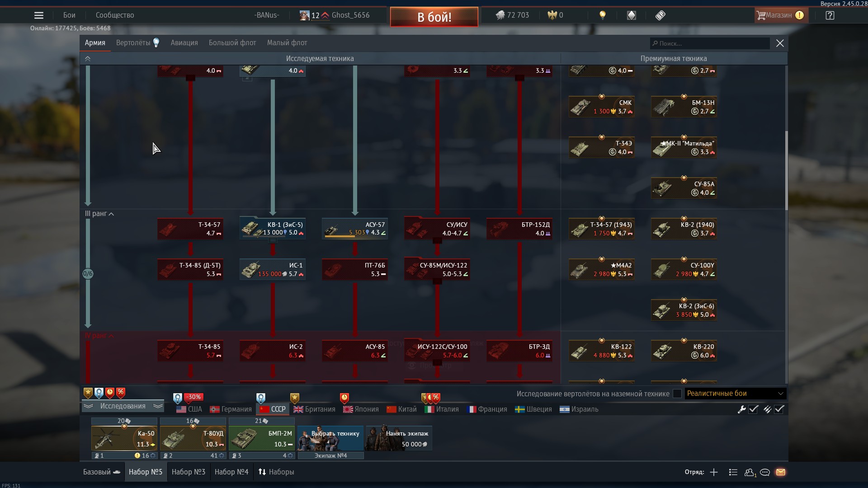Open the help question mark icon

coord(830,15)
